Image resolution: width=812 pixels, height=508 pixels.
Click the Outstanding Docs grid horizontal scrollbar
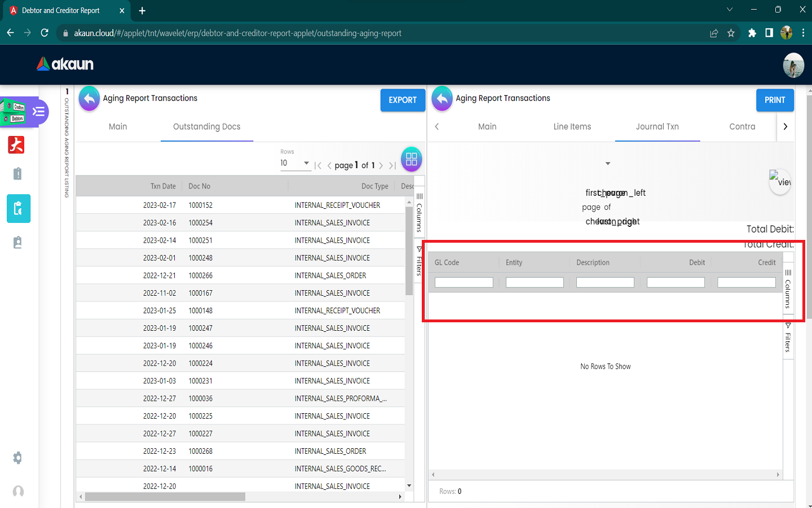point(165,497)
